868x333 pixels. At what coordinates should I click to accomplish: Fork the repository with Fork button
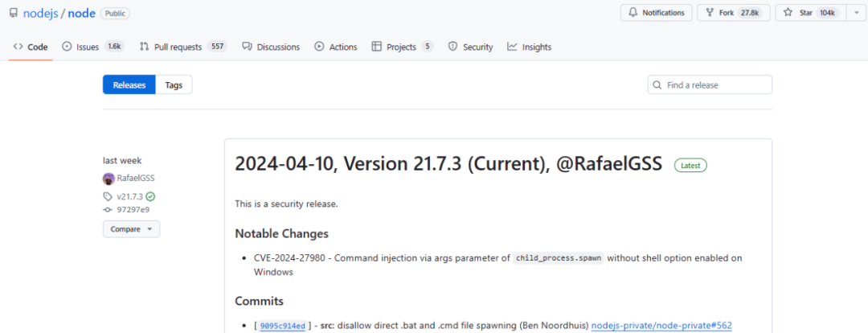(734, 13)
